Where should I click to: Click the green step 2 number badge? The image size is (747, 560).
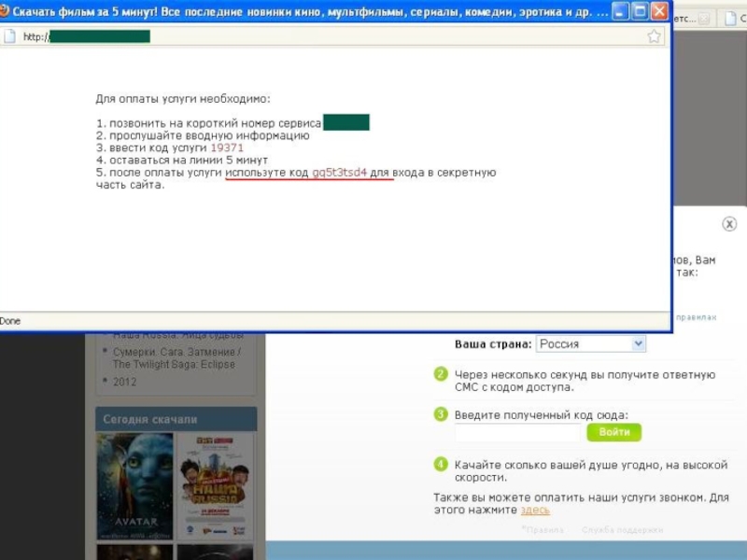click(x=441, y=374)
